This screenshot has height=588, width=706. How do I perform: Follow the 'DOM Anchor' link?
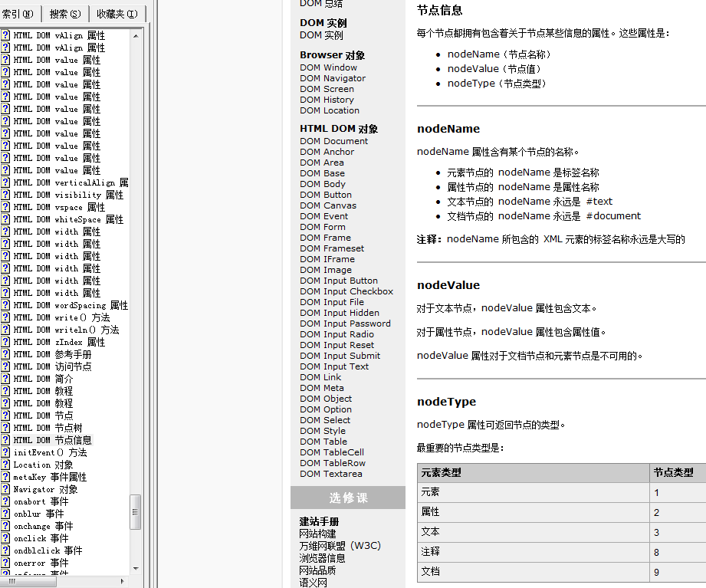327,153
